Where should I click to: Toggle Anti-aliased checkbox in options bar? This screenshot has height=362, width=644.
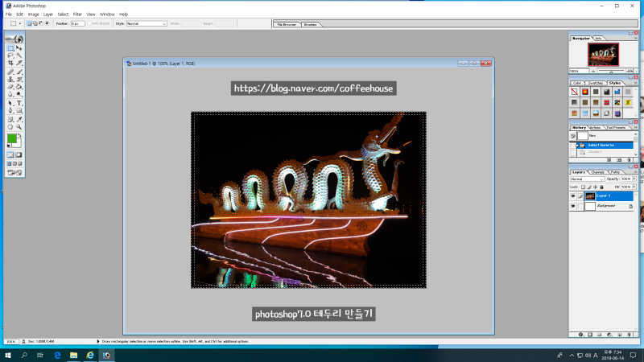89,24
